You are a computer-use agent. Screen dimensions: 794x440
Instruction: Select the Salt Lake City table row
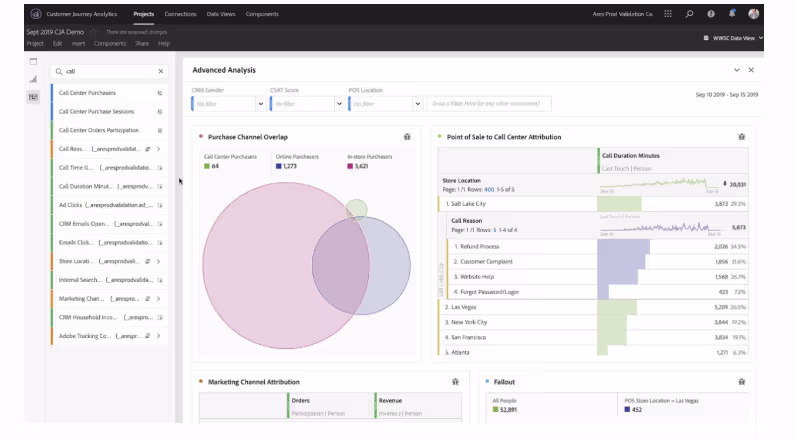pyautogui.click(x=593, y=204)
